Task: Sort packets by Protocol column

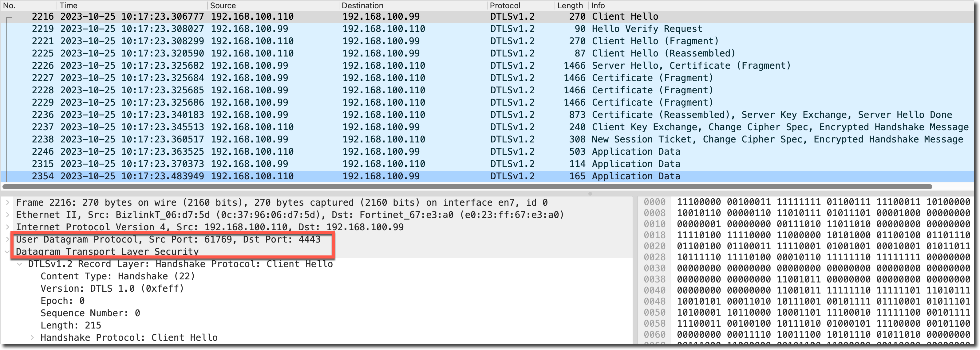Action: (x=505, y=6)
